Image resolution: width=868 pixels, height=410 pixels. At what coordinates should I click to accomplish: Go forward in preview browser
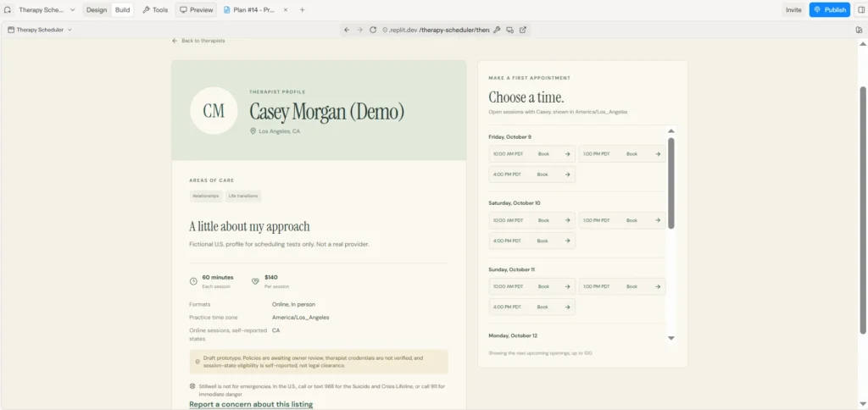coord(359,30)
